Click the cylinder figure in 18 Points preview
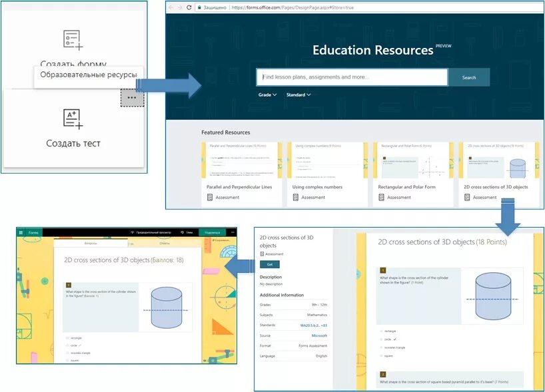 [492, 296]
